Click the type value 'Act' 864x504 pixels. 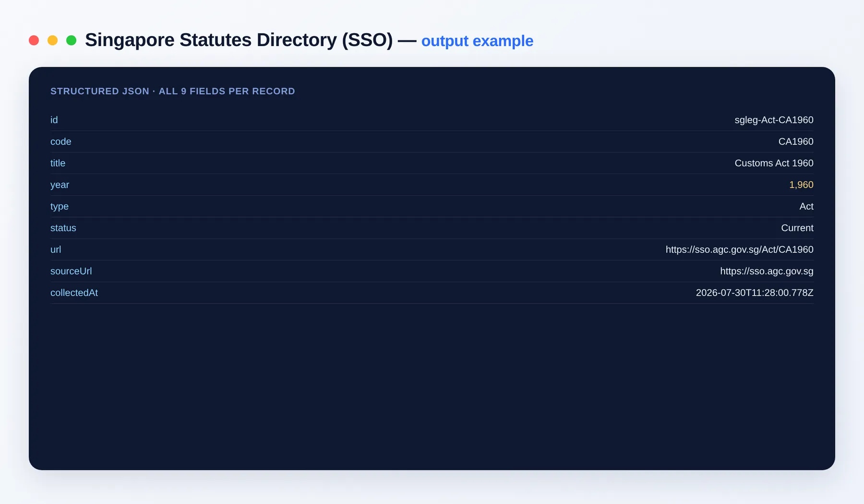806,206
